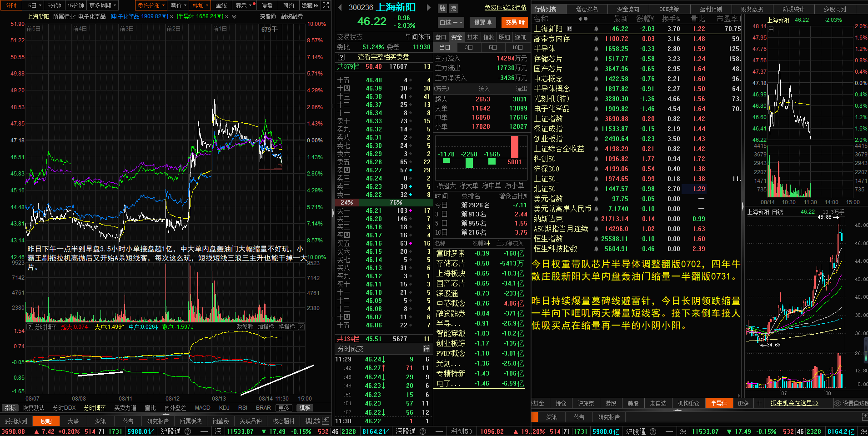Switch to 5分钟 period

[x=54, y=5]
